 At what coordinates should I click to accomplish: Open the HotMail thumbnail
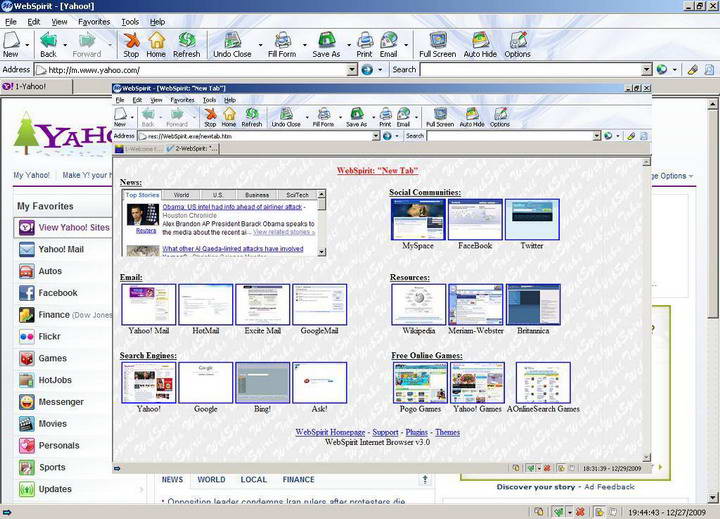206,305
